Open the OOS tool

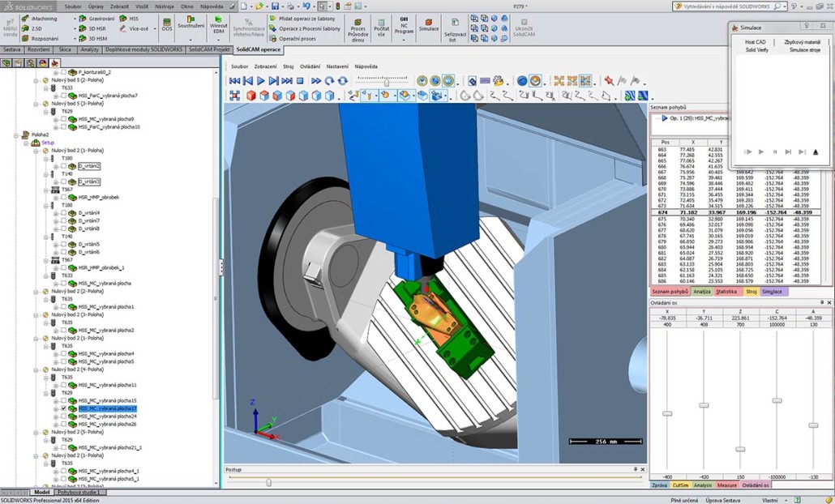[x=167, y=25]
